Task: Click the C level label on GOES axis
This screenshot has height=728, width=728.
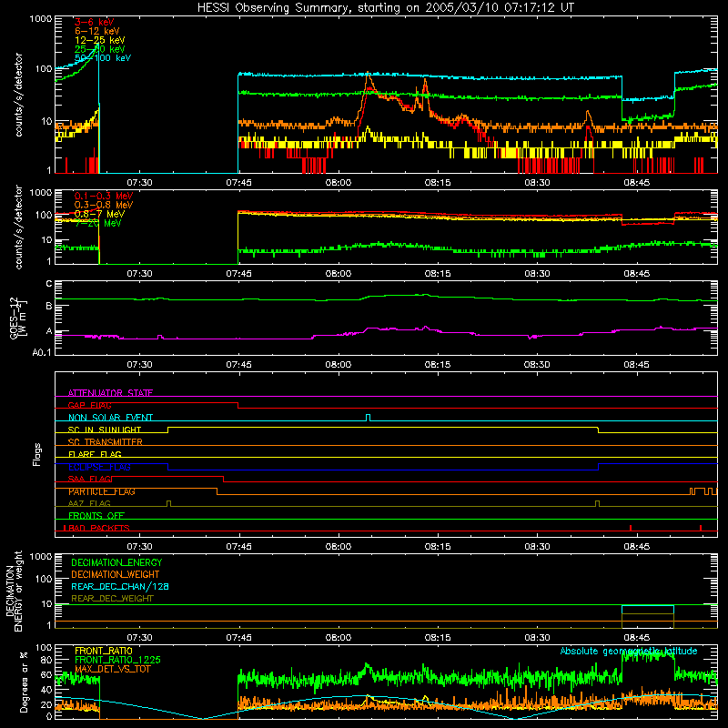Action: tap(49, 284)
